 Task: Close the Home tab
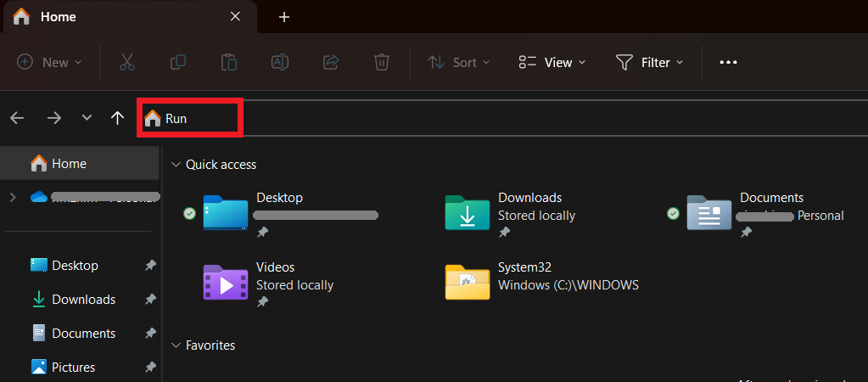[x=235, y=17]
